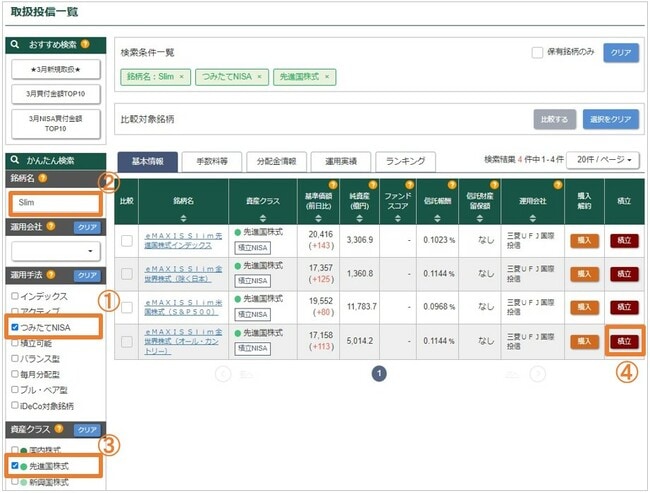Open eMAXIS Slim 全世界株式 オール・カントリー link

(183, 341)
